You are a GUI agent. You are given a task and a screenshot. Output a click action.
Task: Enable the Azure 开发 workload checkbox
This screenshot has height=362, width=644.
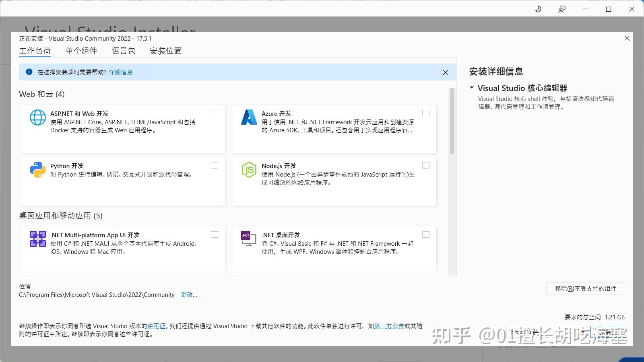point(426,113)
